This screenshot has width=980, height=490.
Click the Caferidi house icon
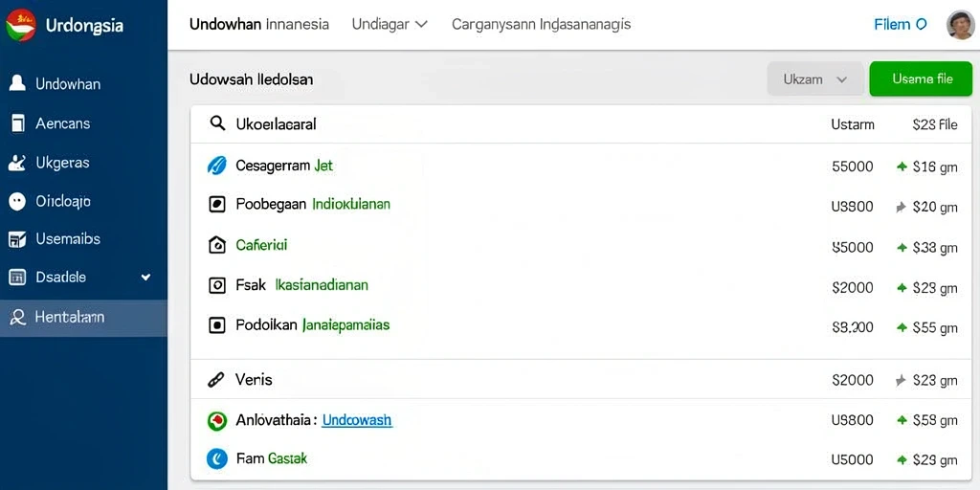(216, 245)
